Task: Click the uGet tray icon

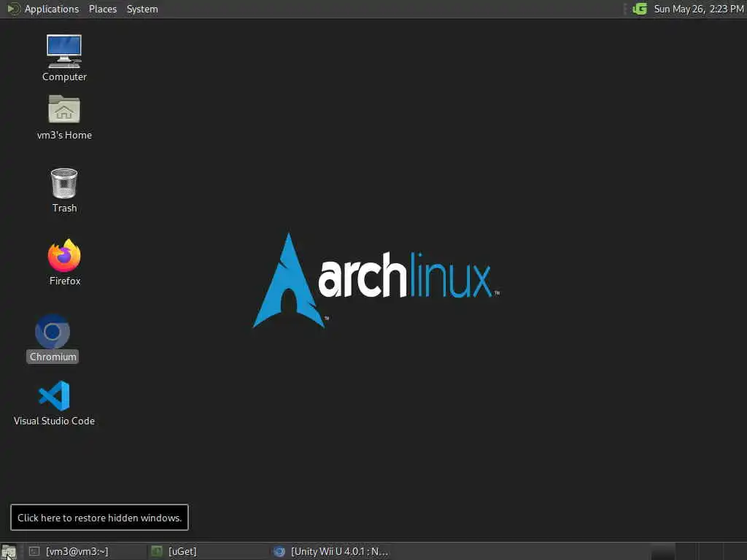Action: tap(640, 9)
